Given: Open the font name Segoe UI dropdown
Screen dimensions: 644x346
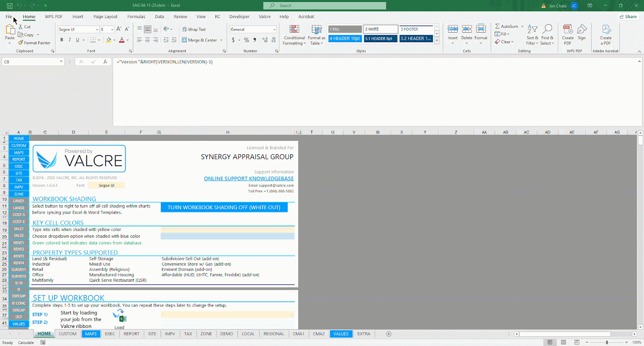Looking at the screenshot, I should click(97, 29).
